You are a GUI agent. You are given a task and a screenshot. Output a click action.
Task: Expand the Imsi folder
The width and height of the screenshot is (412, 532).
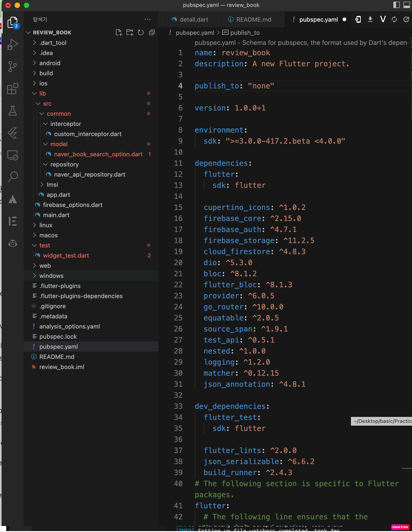[91, 185]
